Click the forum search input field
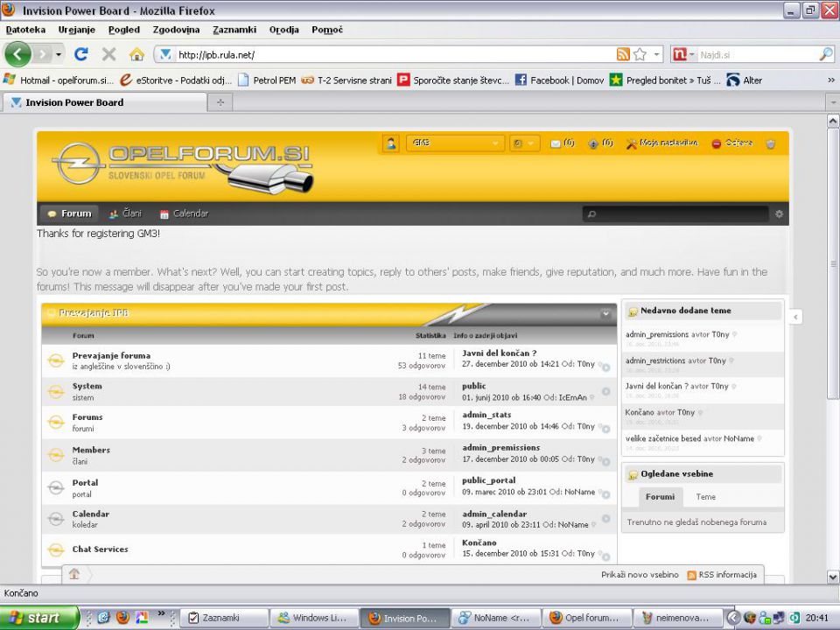840x630 pixels. (x=675, y=213)
